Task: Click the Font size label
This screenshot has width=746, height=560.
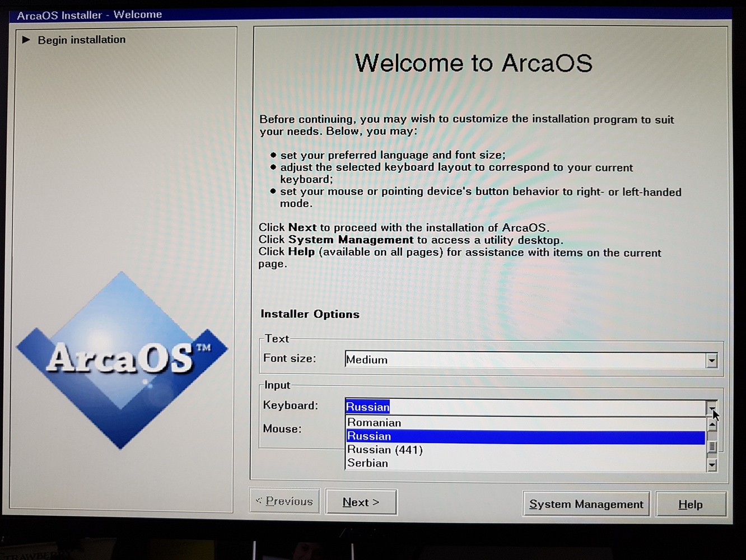Action: (x=290, y=358)
